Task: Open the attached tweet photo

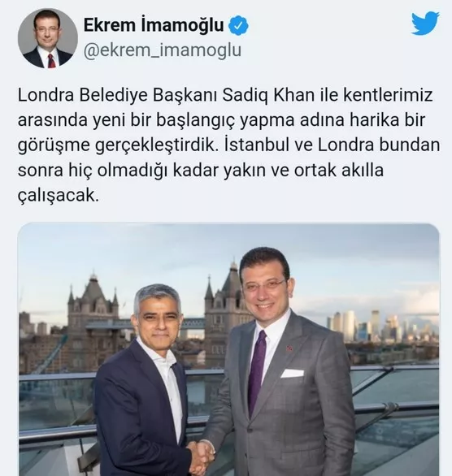Action: click(x=228, y=349)
